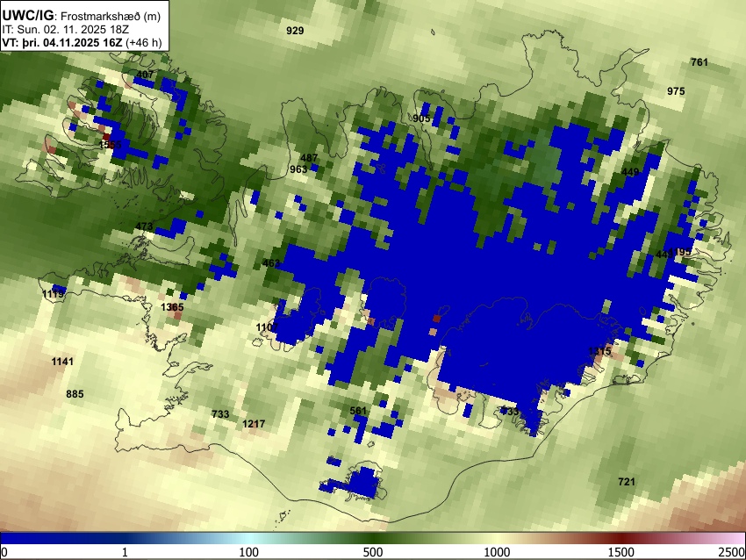Click the '500' tick label on the color scale
Image resolution: width=746 pixels, height=560 pixels.
pyautogui.click(x=373, y=552)
